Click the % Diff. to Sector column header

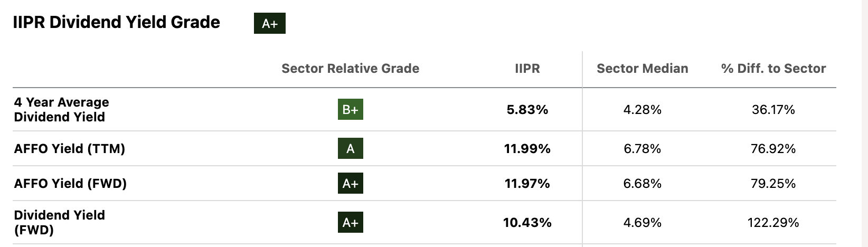coord(773,69)
